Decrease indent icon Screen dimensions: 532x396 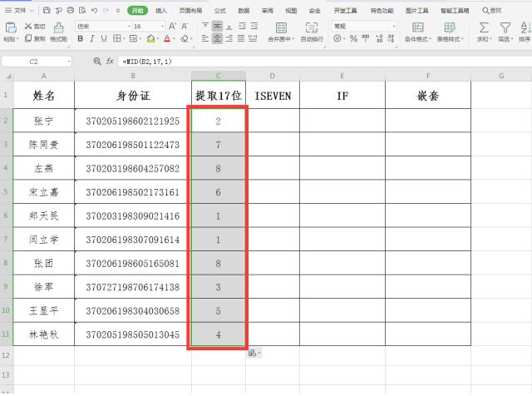pos(242,26)
